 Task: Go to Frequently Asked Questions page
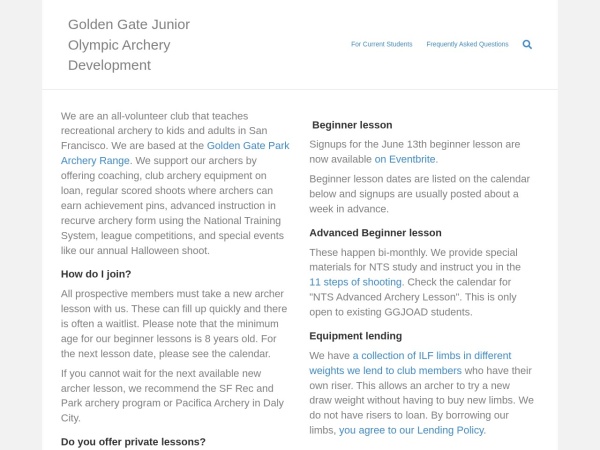pos(467,44)
